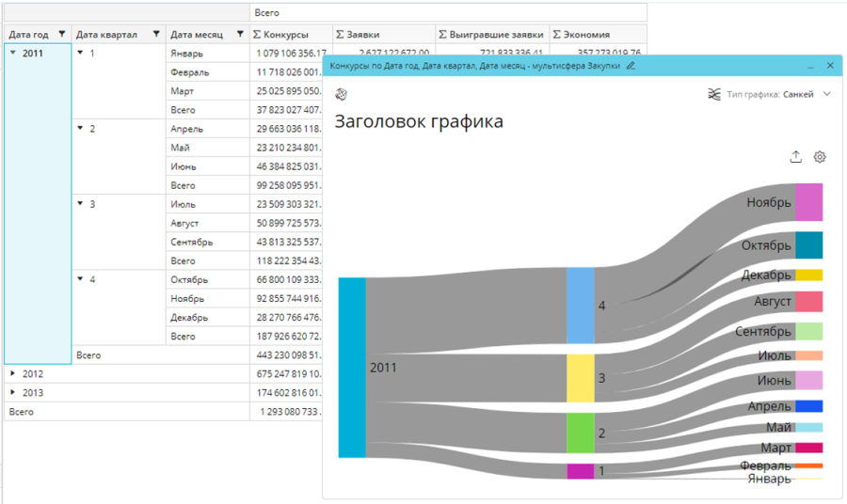Collapse the 2011 year row
Screen dimensions: 847x504
click(x=13, y=53)
